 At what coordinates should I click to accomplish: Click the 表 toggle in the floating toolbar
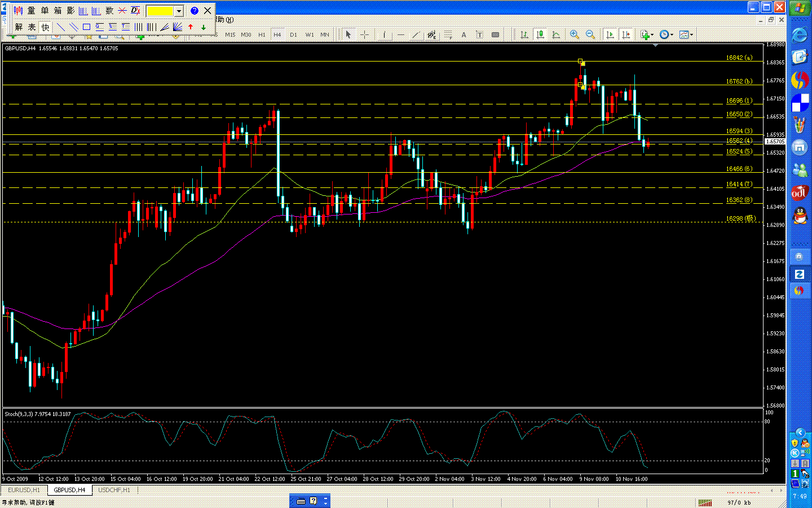[x=32, y=27]
